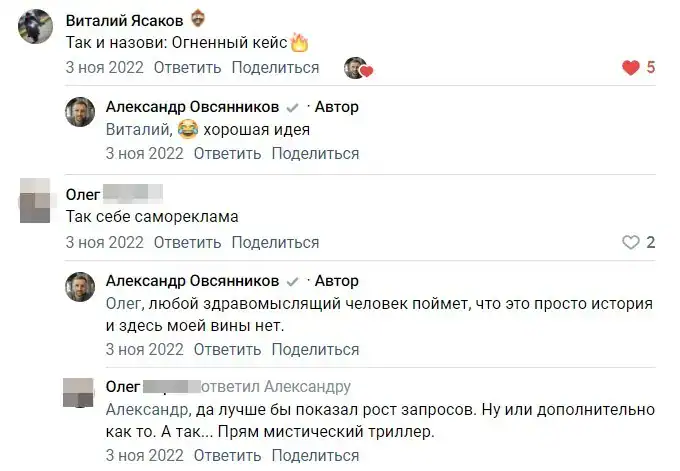Image resolution: width=680 pixels, height=471 pixels.
Task: Click the laughing emoji in author's reply
Action: click(187, 129)
